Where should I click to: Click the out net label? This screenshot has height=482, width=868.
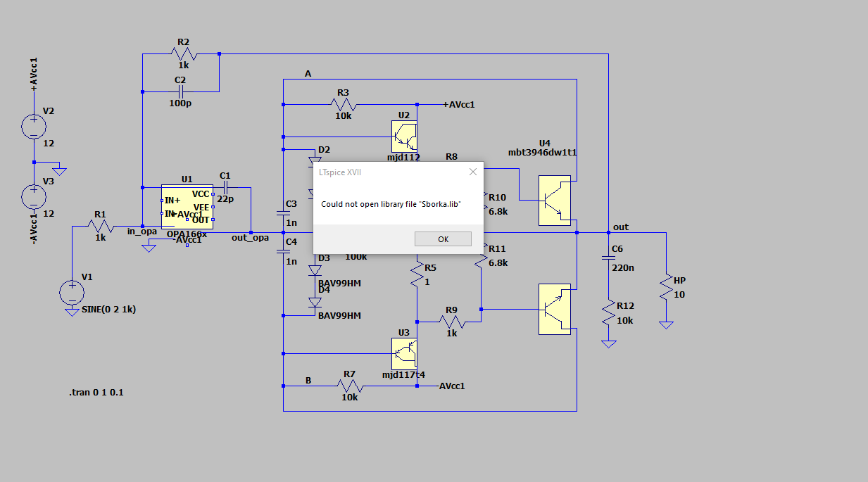[x=621, y=227]
